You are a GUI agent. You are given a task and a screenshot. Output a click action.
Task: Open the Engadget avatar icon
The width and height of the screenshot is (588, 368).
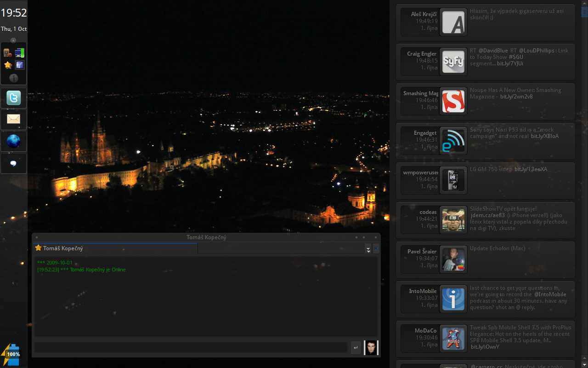click(453, 141)
